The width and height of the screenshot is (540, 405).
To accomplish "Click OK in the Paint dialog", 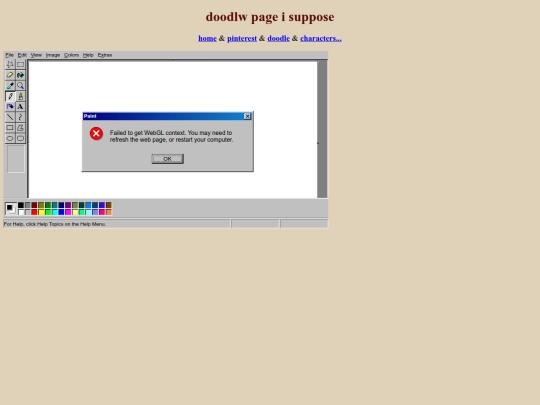I will coord(167,159).
